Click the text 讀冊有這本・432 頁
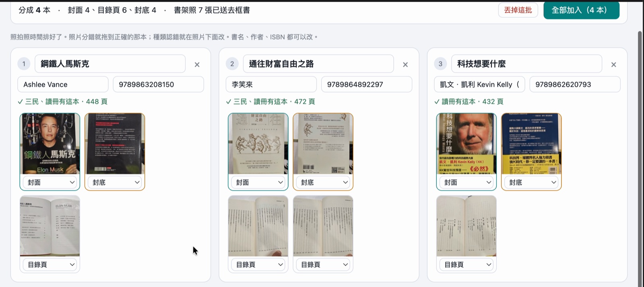The height and width of the screenshot is (287, 644). click(x=473, y=102)
